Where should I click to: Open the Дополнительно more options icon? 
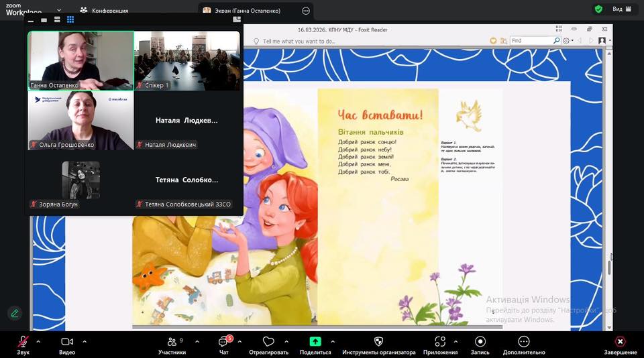[x=523, y=342]
